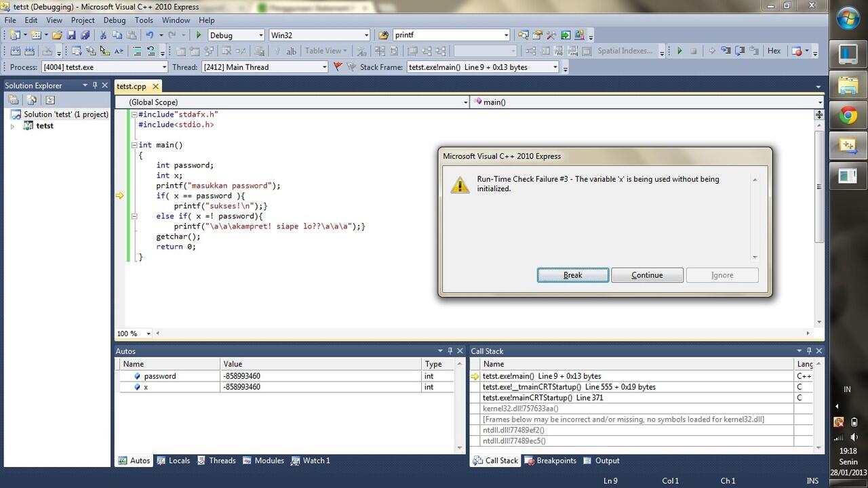Open the Win32 platform dropdown
The width and height of the screenshot is (868, 488).
[366, 35]
